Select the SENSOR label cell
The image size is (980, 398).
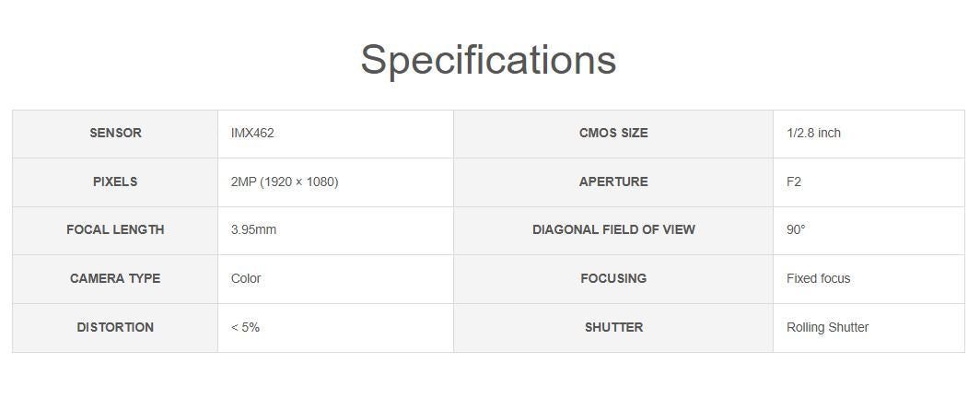(x=115, y=134)
